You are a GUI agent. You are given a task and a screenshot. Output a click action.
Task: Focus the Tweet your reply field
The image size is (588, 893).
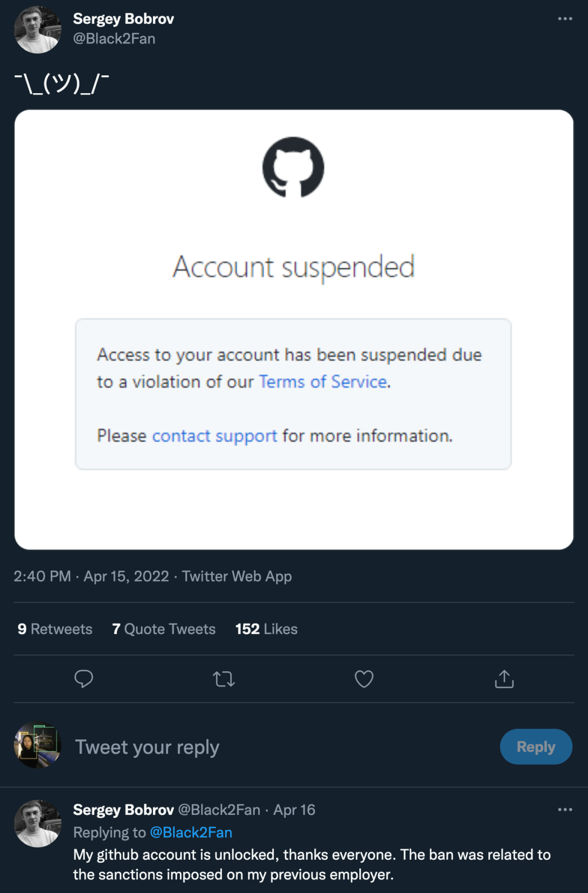pyautogui.click(x=272, y=747)
